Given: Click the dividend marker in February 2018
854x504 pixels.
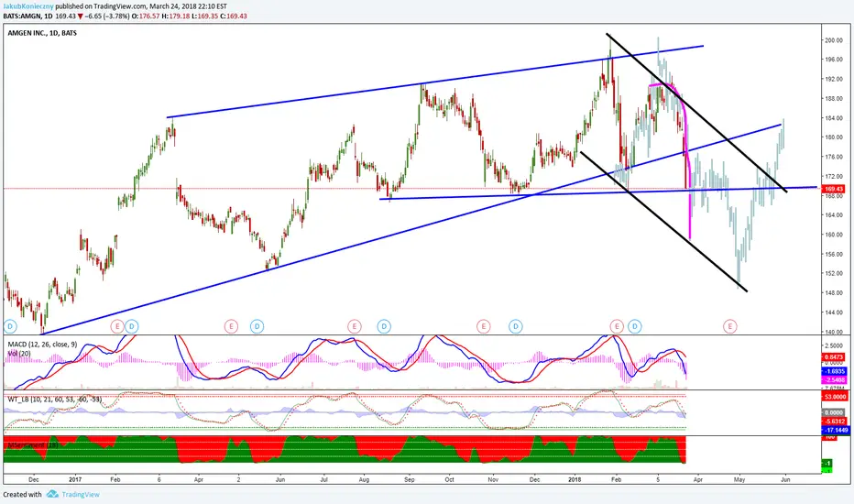Looking at the screenshot, I should coord(634,327).
